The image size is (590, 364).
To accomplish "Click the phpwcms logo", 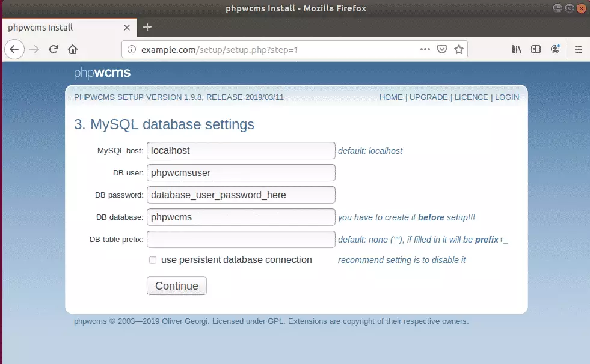I will coord(102,73).
